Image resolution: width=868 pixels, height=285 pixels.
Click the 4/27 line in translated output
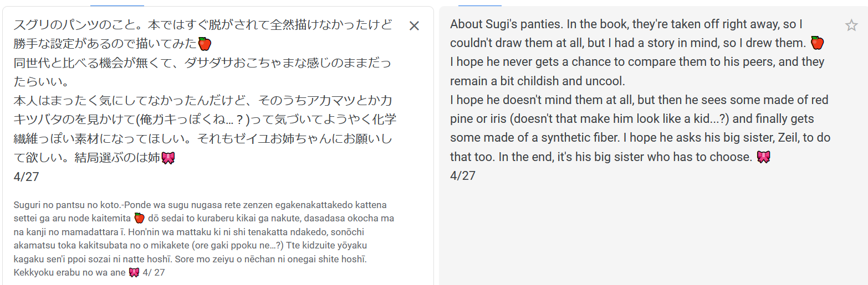463,176
